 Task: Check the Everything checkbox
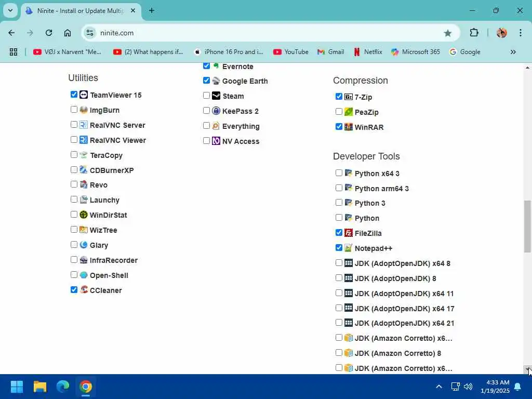tap(206, 126)
